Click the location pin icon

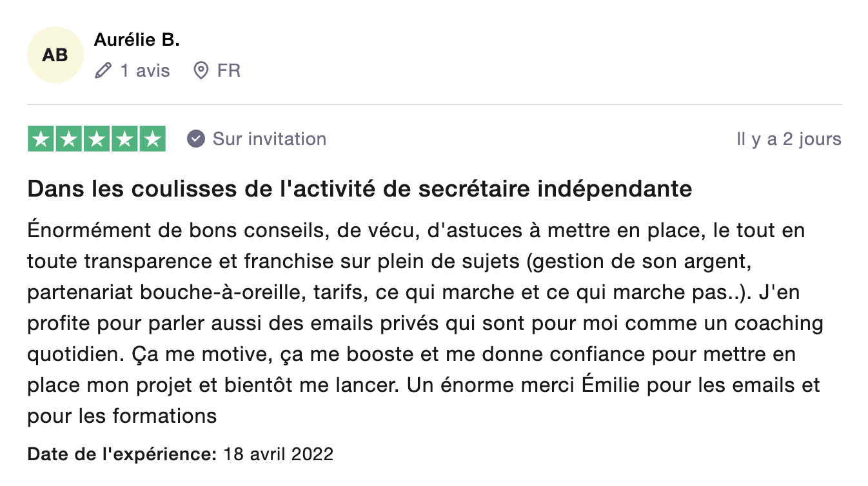(x=201, y=70)
